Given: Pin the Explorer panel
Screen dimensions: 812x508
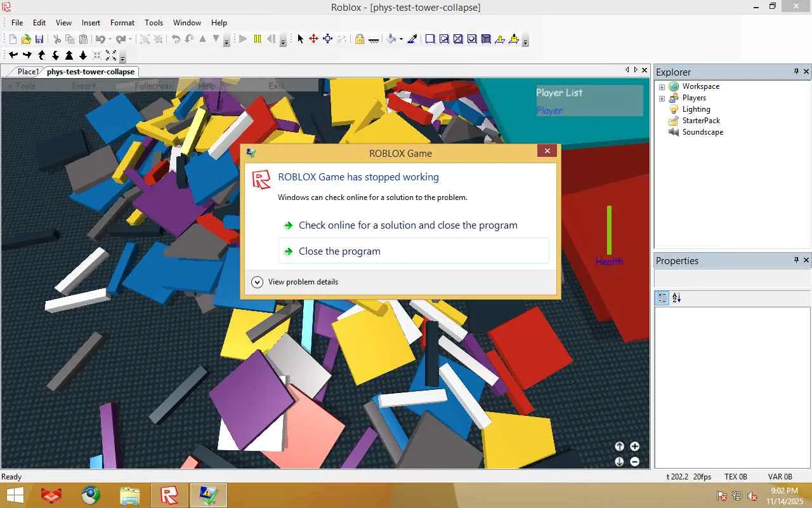Looking at the screenshot, I should pos(796,72).
